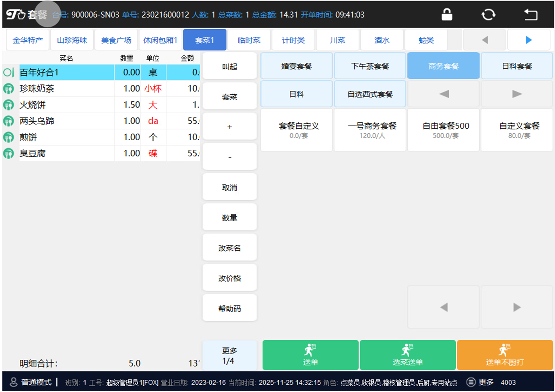Click the back return arrow icon
This screenshot has width=555, height=392.
click(530, 15)
